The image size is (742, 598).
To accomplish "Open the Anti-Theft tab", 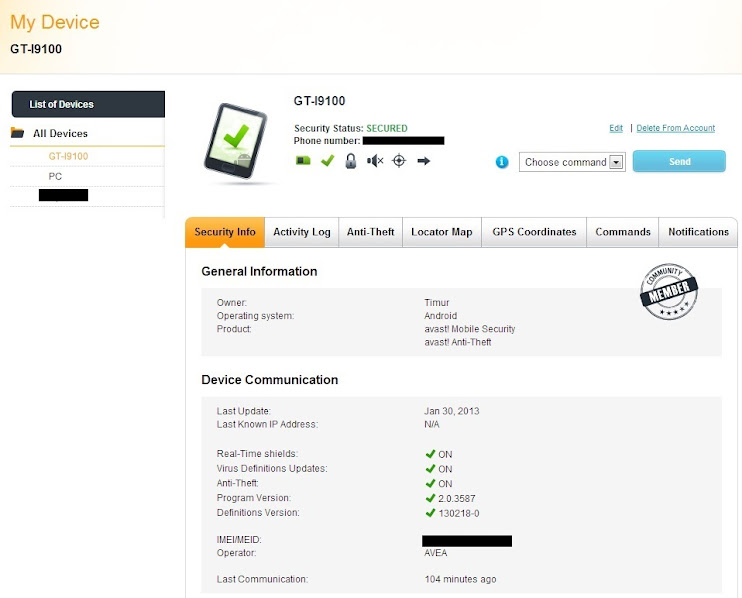I will tap(371, 232).
